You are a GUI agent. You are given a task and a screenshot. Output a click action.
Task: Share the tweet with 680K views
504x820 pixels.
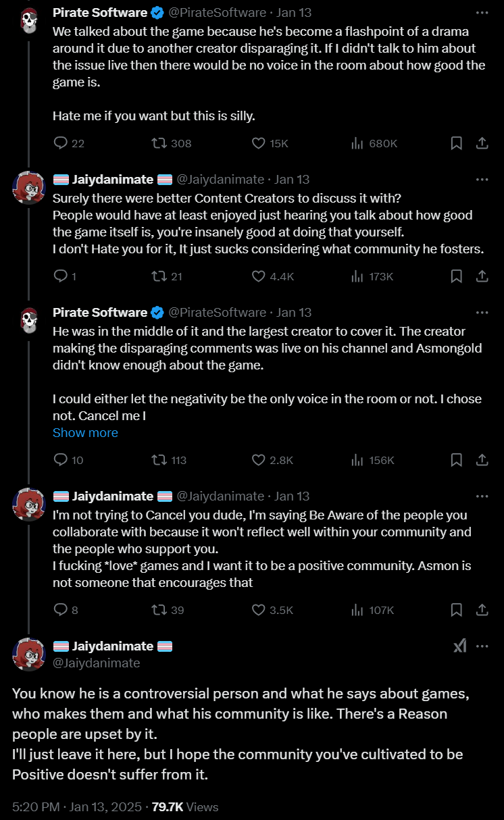tap(482, 143)
